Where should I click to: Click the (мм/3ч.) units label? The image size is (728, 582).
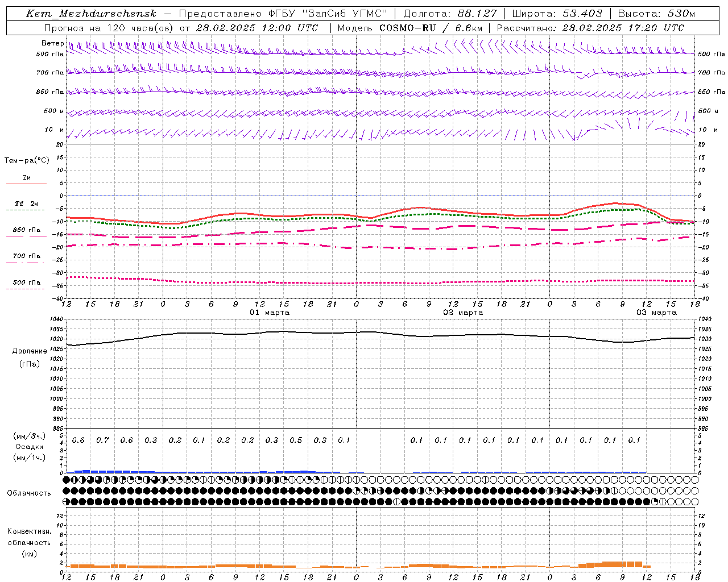pos(30,436)
